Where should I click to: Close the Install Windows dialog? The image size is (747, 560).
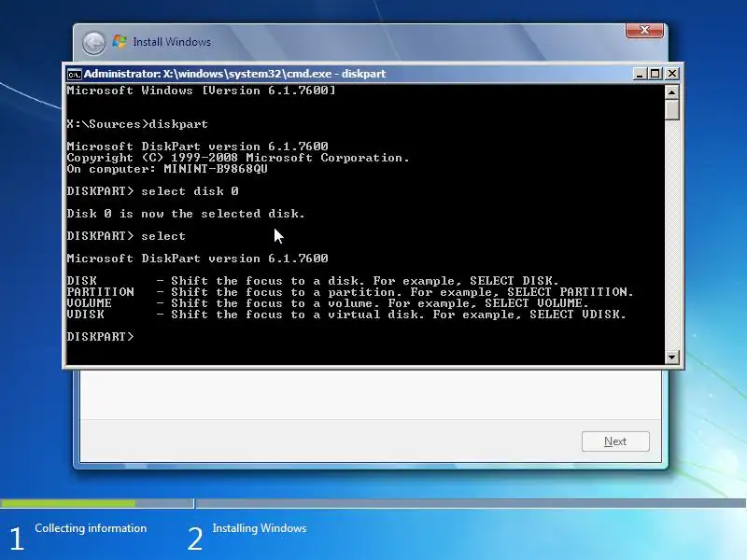click(x=644, y=30)
